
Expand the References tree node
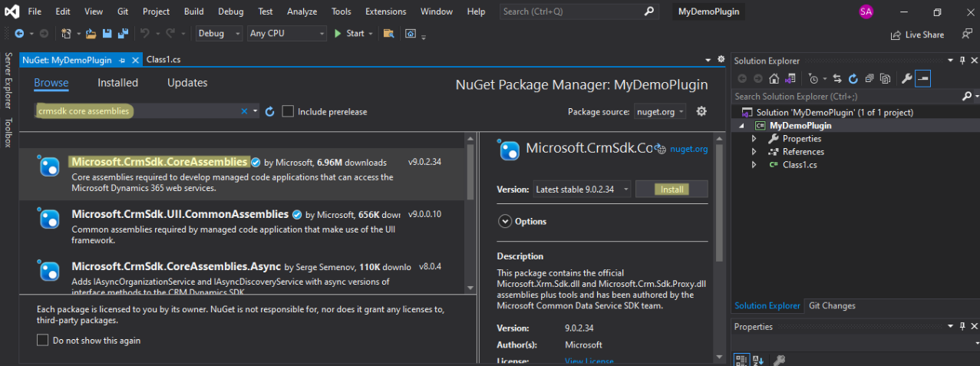(x=754, y=152)
